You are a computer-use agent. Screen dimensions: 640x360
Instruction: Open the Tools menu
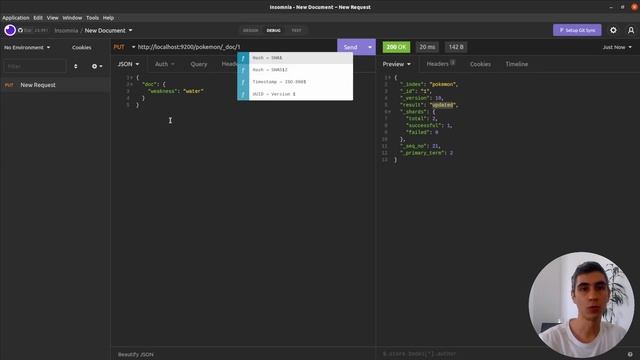tap(92, 18)
